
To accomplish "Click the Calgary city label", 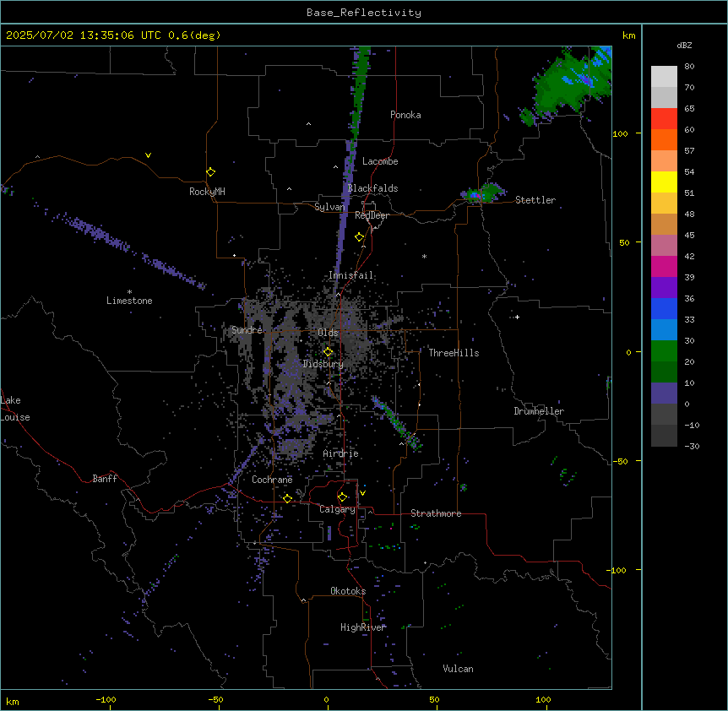I will [x=338, y=509].
